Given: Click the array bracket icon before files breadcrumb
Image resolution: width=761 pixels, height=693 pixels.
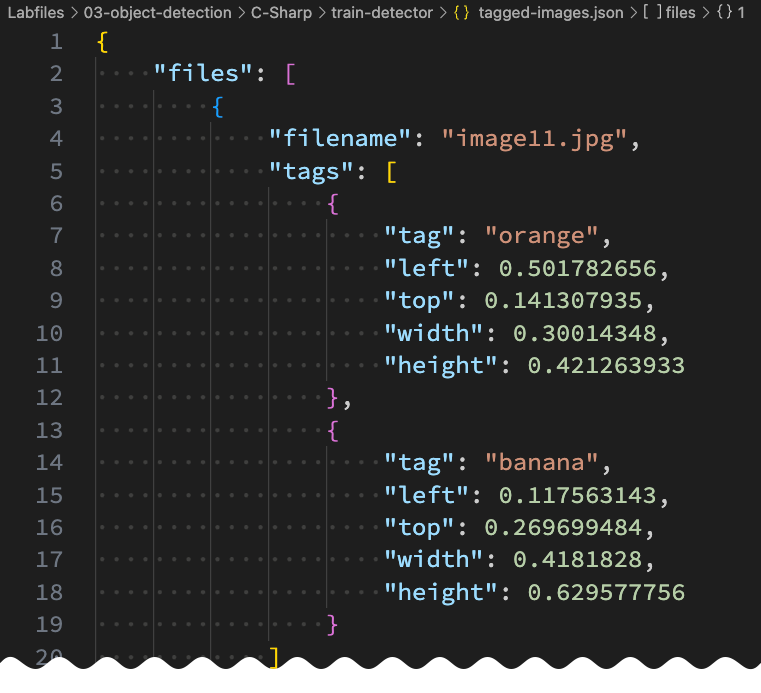Looking at the screenshot, I should click(653, 12).
